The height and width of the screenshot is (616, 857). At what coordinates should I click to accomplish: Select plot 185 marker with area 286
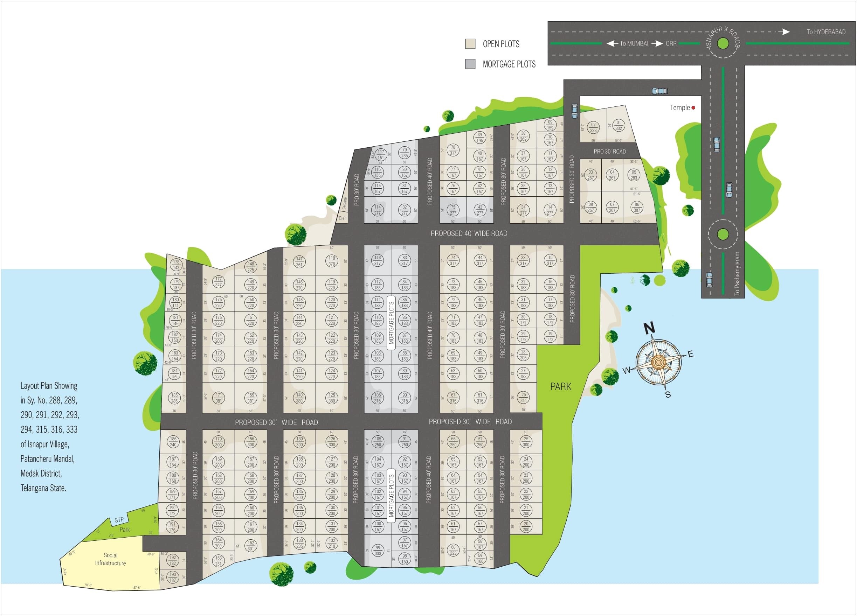[174, 398]
